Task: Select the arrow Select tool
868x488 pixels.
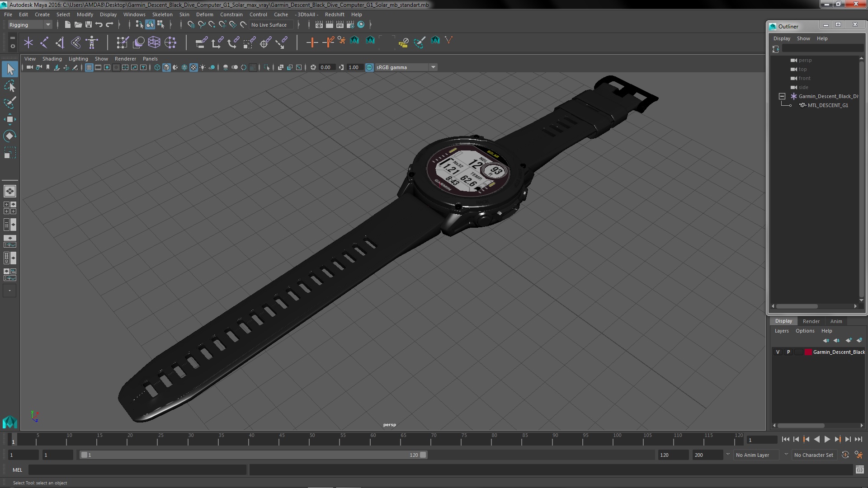Action: (10, 69)
